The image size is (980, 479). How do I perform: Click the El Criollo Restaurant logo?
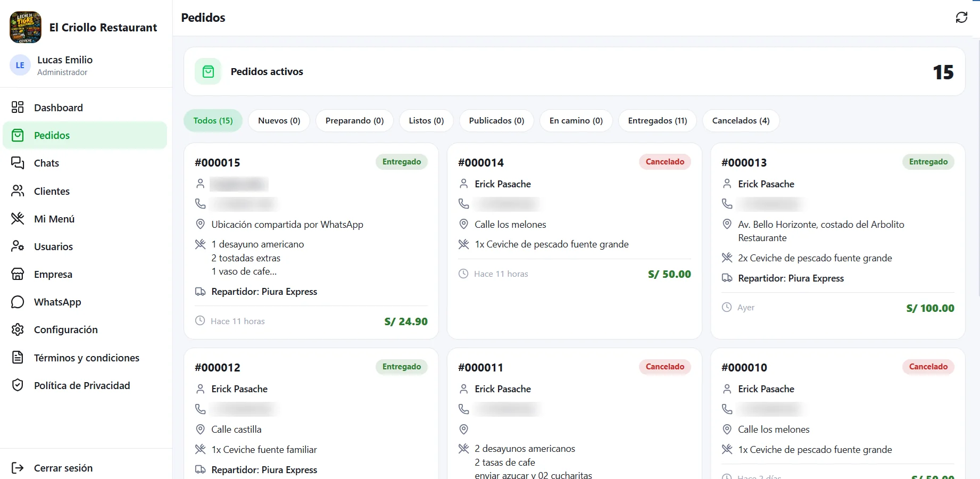[26, 27]
